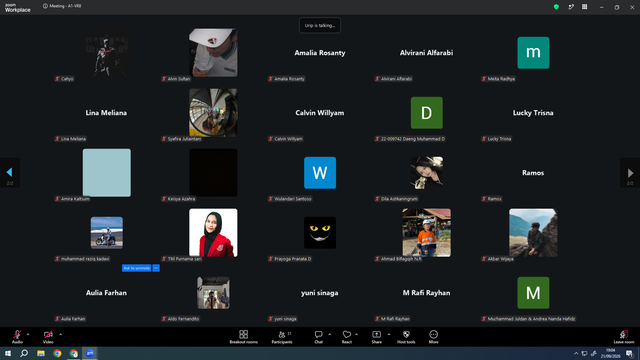
Task: Expand the Share options arrow
Action: pos(389,334)
